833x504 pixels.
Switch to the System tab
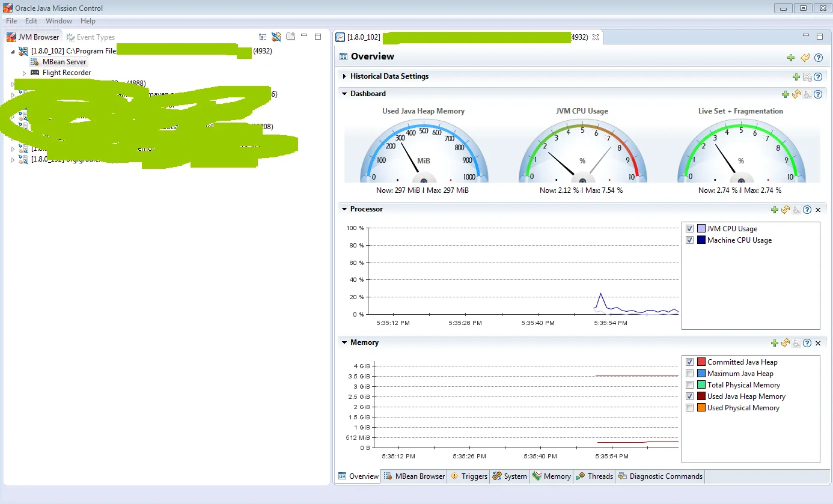point(510,476)
